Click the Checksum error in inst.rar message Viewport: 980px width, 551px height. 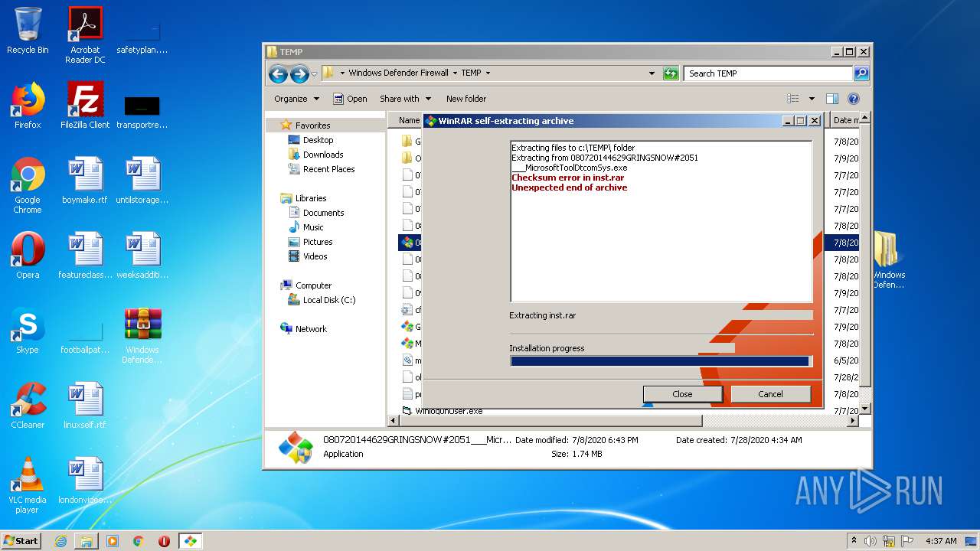(568, 178)
